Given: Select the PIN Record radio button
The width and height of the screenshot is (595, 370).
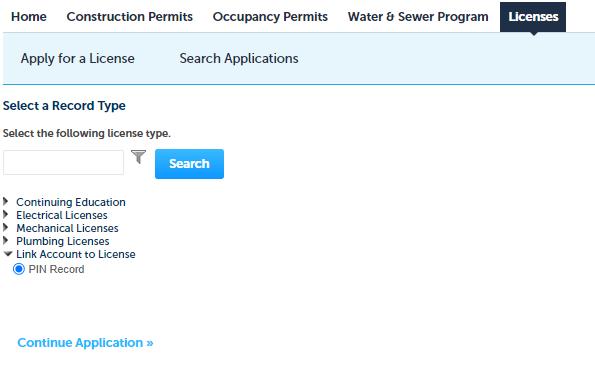Looking at the screenshot, I should click(19, 269).
